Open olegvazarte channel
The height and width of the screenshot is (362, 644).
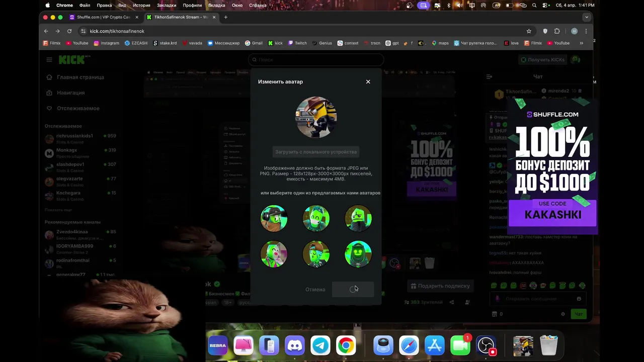(x=80, y=182)
